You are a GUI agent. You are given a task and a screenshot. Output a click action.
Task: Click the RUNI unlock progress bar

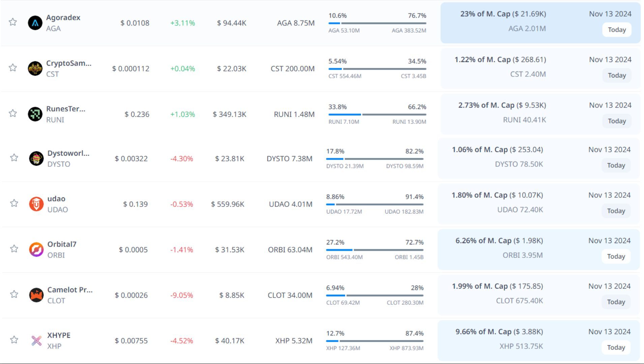(x=377, y=114)
